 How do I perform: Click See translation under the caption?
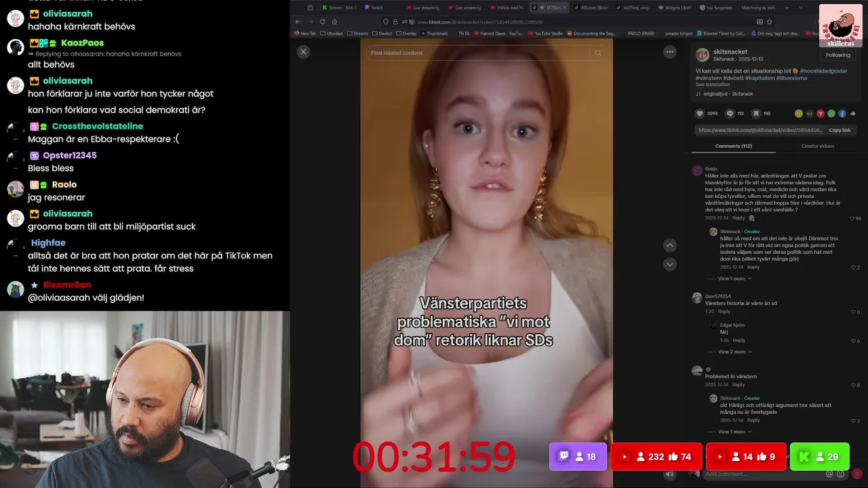coord(713,85)
